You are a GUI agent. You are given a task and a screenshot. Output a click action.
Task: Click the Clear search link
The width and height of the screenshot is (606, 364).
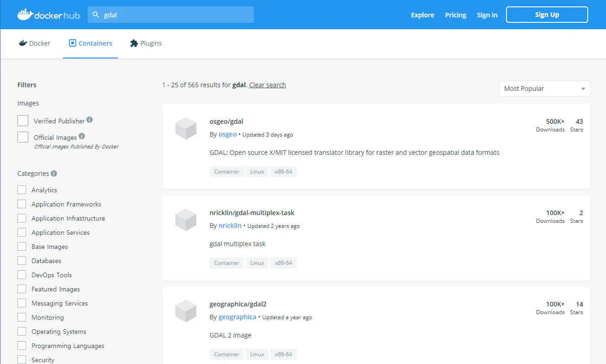268,85
